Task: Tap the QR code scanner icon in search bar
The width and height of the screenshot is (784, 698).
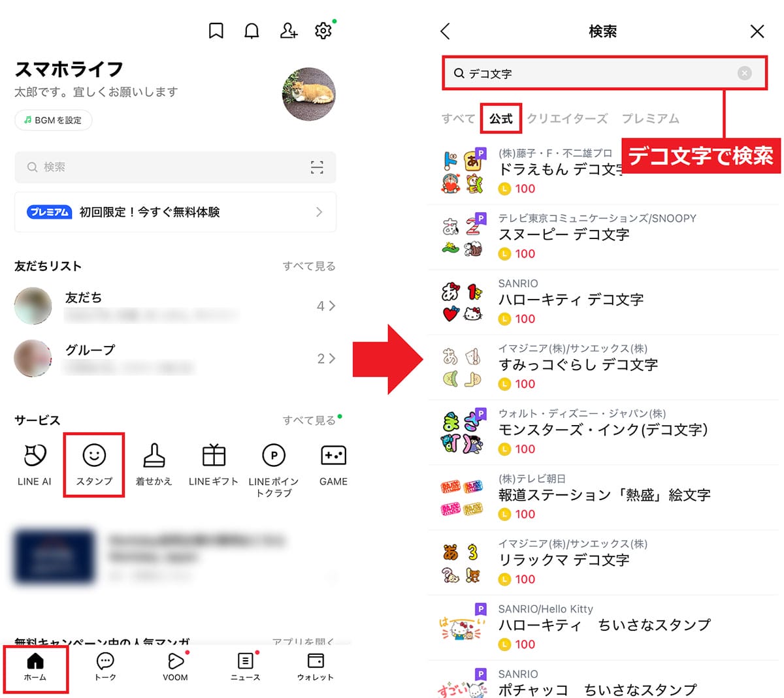Action: coord(317,167)
